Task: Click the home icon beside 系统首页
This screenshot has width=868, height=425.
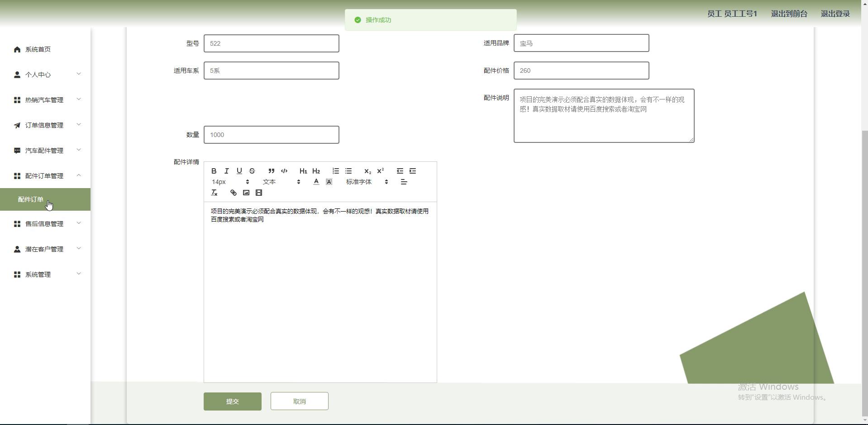Action: tap(17, 49)
